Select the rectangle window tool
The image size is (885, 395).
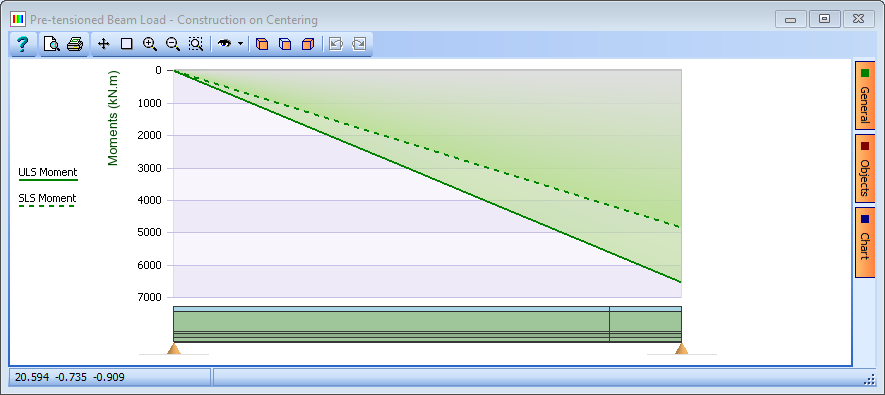(126, 44)
